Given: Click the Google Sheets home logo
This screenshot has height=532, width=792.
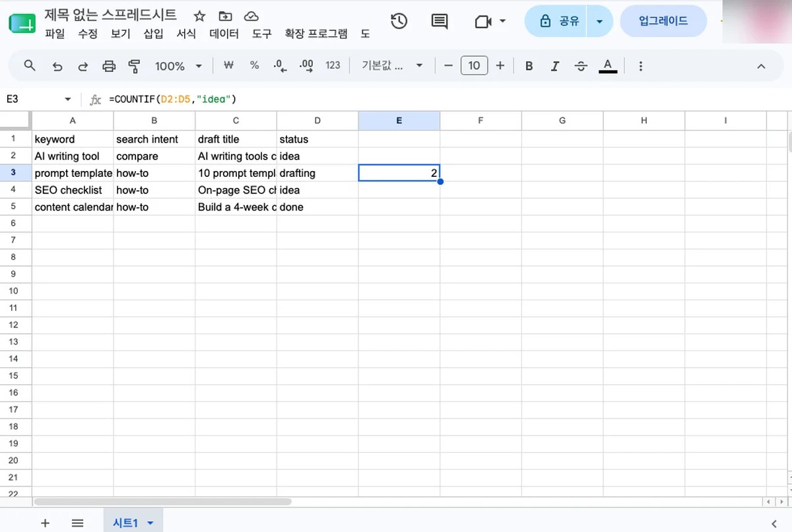Looking at the screenshot, I should [21, 24].
